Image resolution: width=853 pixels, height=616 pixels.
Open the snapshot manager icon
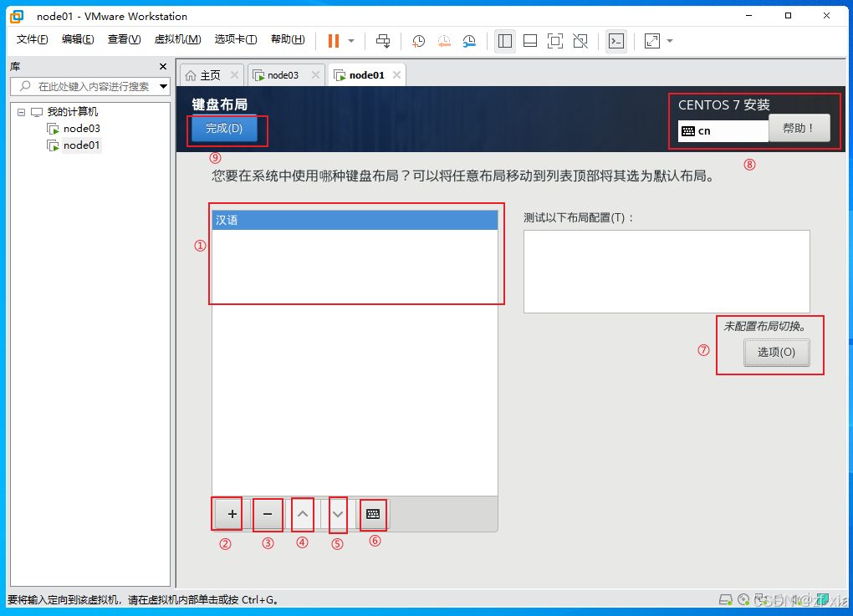click(469, 41)
